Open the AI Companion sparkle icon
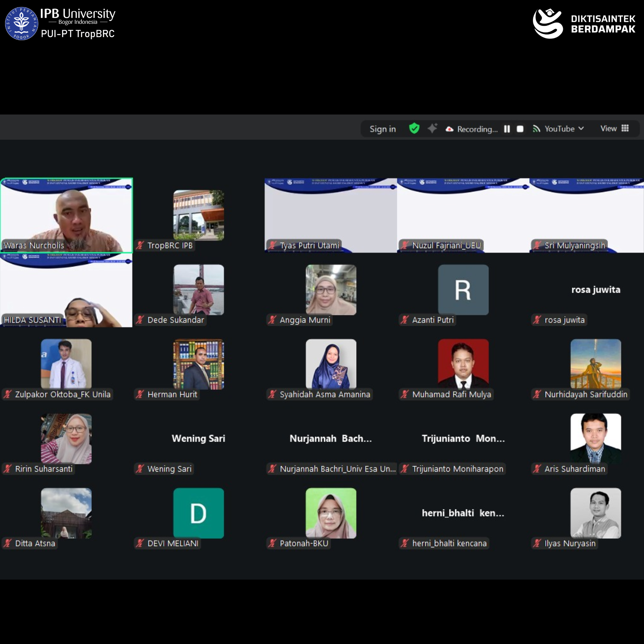 click(x=432, y=128)
